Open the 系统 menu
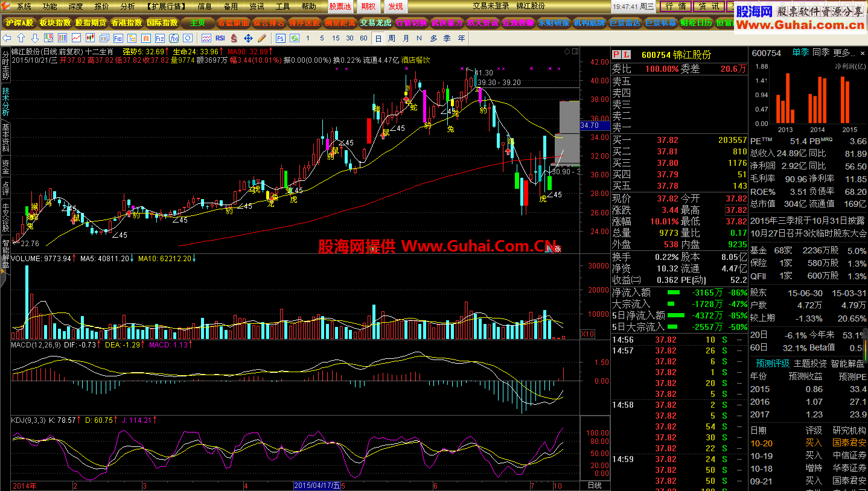 tap(24, 6)
